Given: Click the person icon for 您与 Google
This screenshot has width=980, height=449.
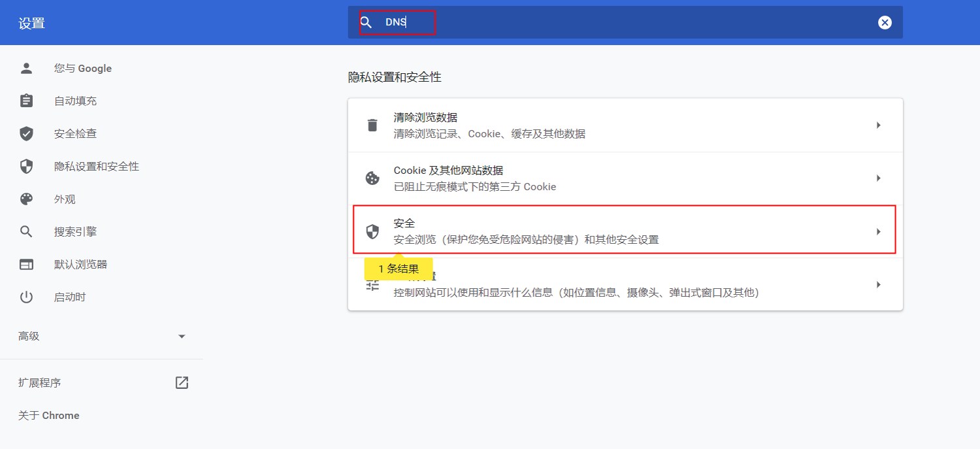Looking at the screenshot, I should pyautogui.click(x=26, y=69).
